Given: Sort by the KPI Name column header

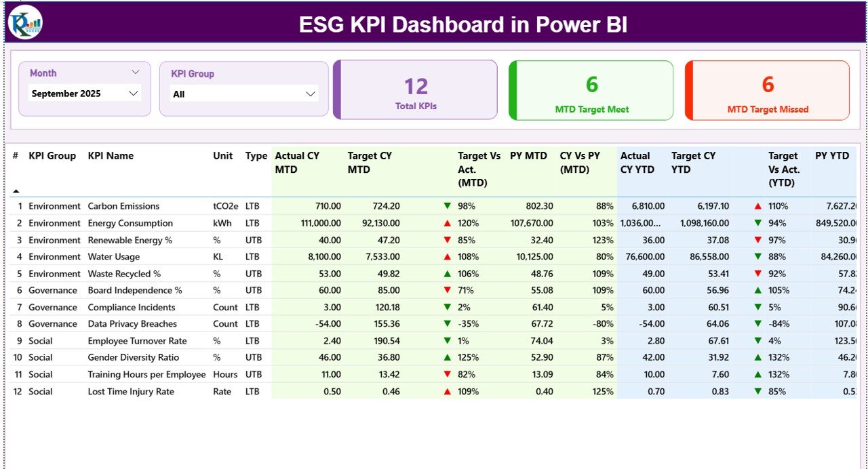Looking at the screenshot, I should click(x=110, y=156).
